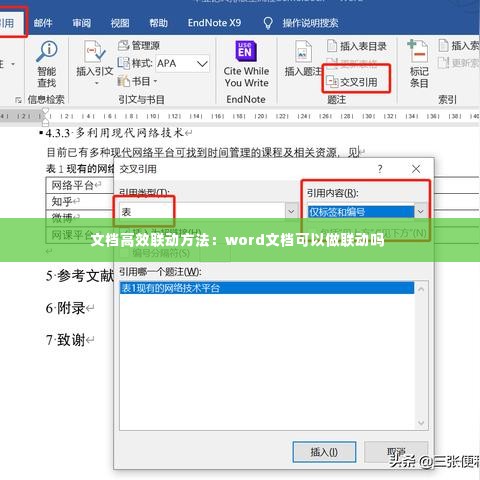Click the 操作说明搜索 search box
480x480 pixels.
[x=310, y=23]
